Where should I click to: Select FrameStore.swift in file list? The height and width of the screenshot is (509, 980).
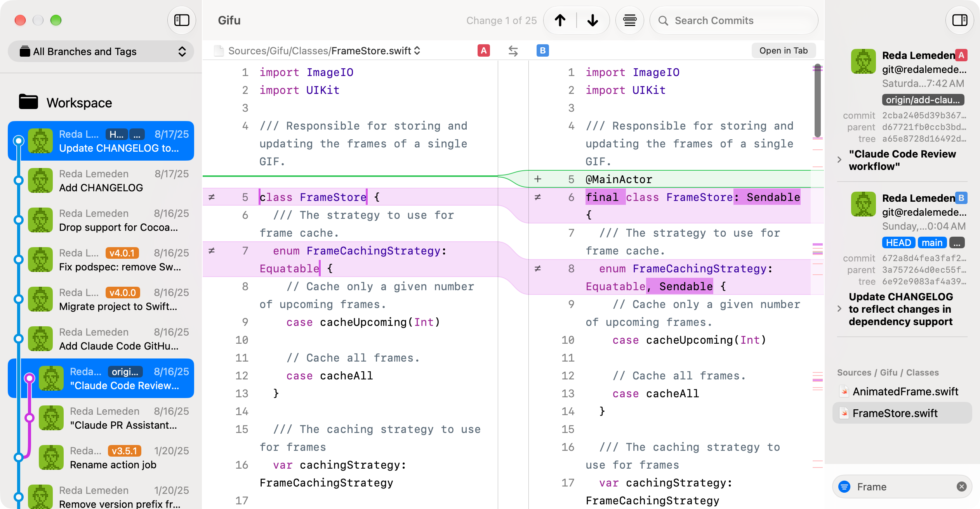pos(902,413)
